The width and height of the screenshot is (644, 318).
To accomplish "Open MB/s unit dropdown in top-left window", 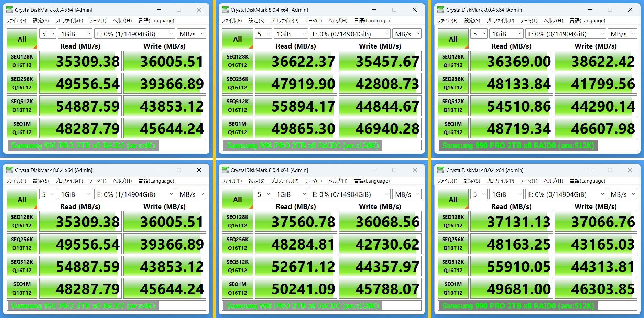I will (x=192, y=34).
